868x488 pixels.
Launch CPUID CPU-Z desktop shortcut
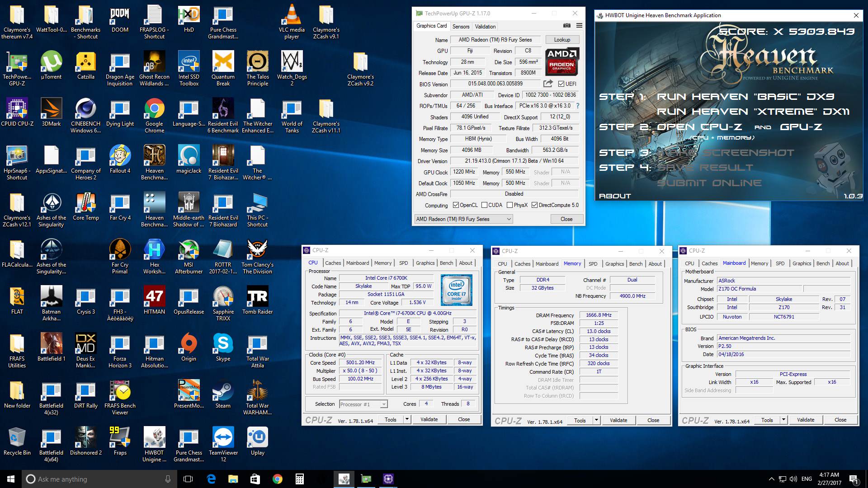[17, 113]
